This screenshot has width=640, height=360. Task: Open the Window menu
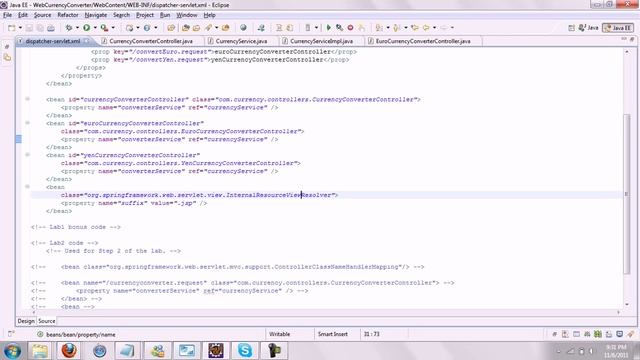[x=187, y=15]
